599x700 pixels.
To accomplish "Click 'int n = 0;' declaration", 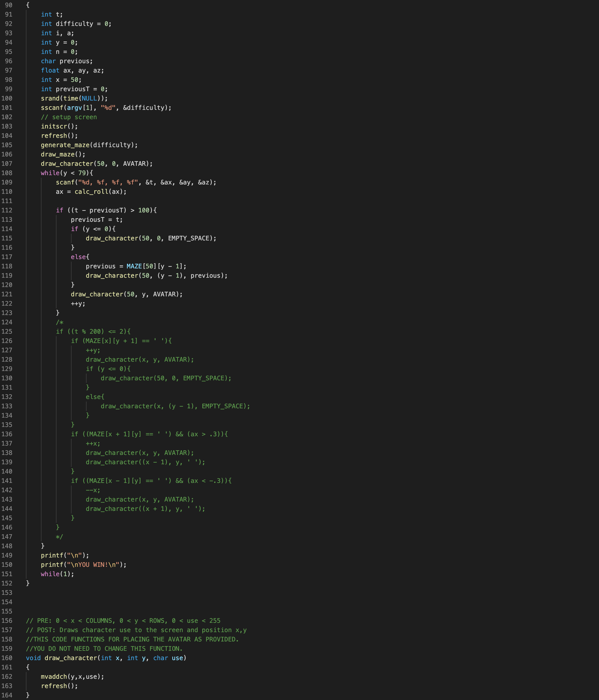I will point(59,52).
